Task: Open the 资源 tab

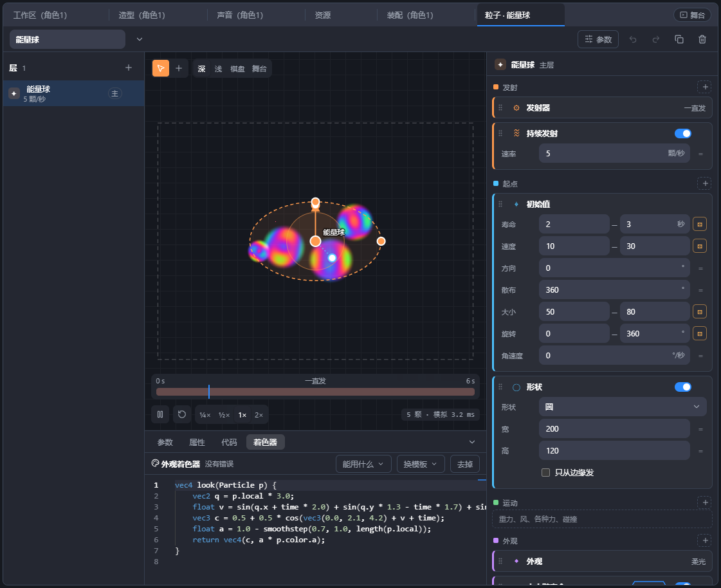Action: click(x=323, y=15)
